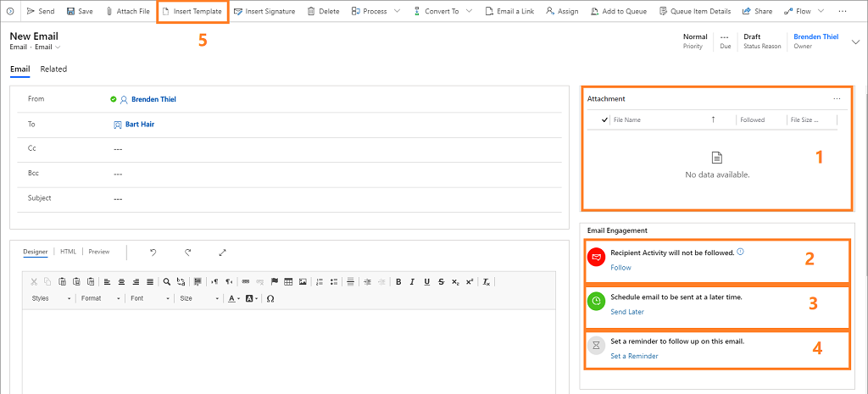Toggle italic formatting

point(413,281)
